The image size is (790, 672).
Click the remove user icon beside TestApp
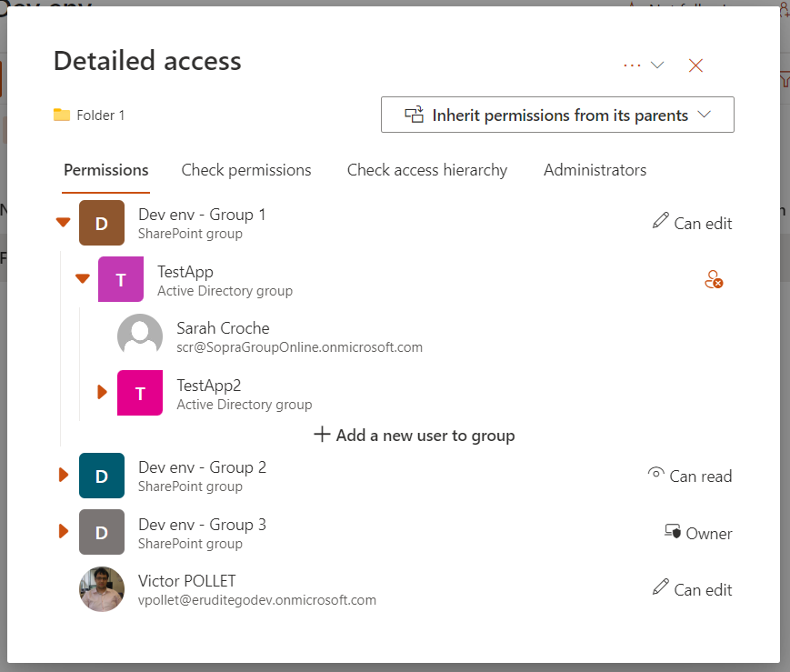tap(714, 281)
